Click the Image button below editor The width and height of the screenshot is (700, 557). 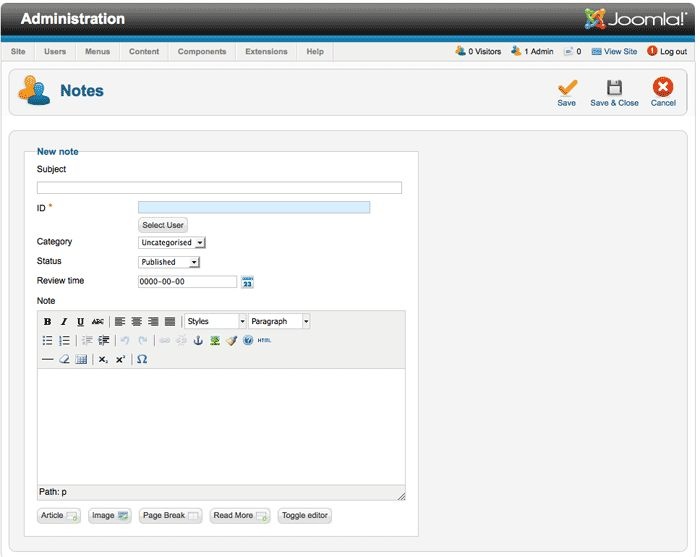pos(110,515)
